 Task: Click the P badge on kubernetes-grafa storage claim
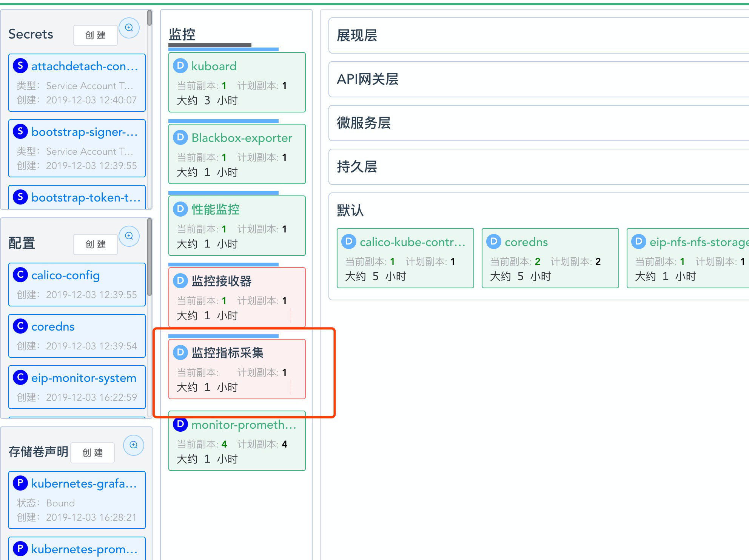click(20, 483)
